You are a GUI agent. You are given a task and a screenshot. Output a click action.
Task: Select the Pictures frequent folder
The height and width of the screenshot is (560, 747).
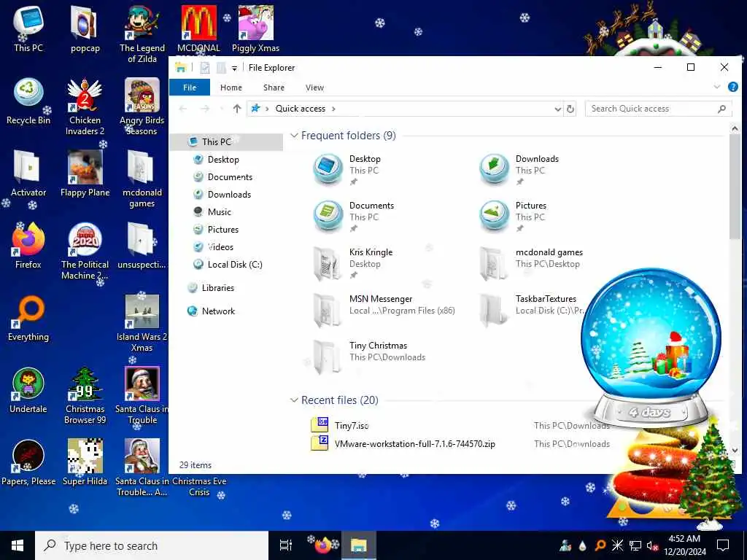[514, 216]
